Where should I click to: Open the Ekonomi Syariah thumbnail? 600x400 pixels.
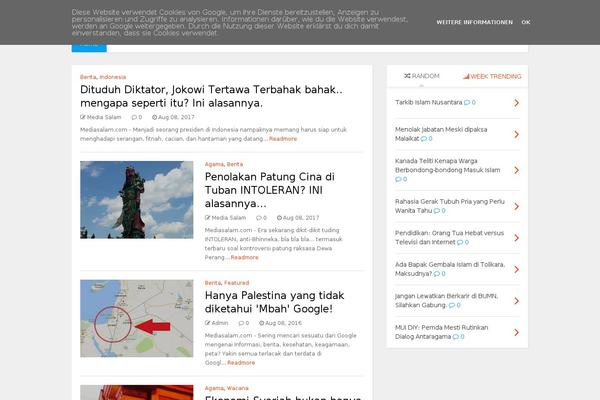pyautogui.click(x=137, y=392)
